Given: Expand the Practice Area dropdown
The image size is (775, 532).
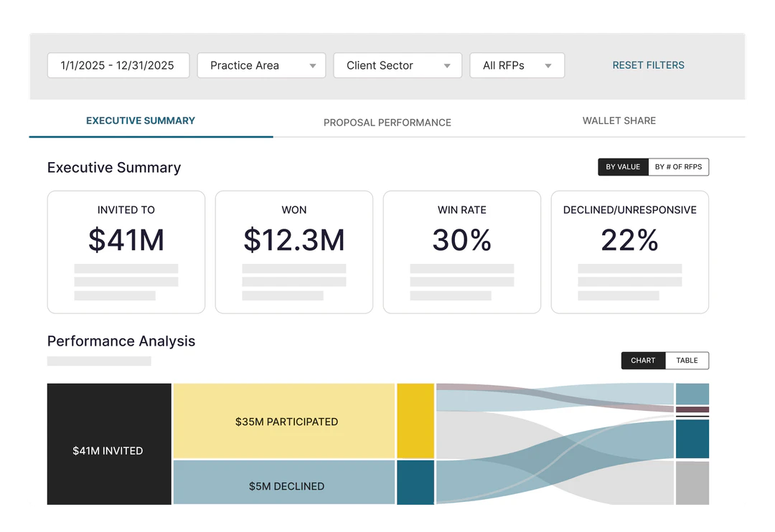Looking at the screenshot, I should click(x=261, y=65).
